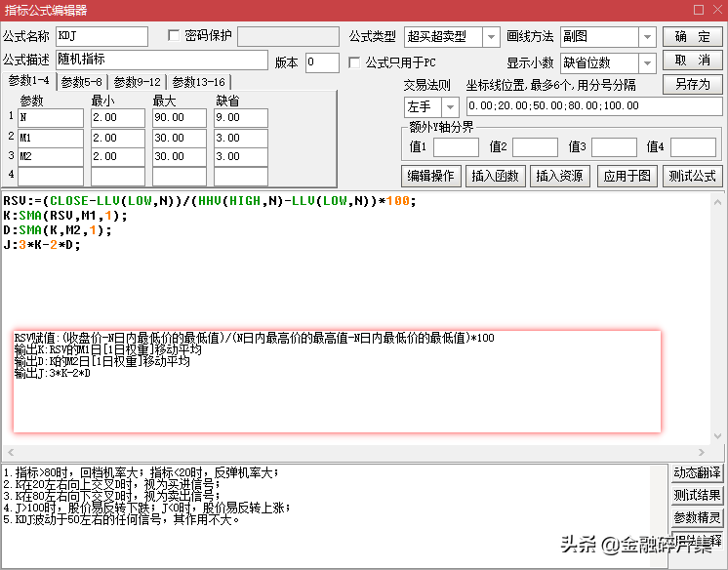Click the 坐标线位置 input field

coord(593,106)
